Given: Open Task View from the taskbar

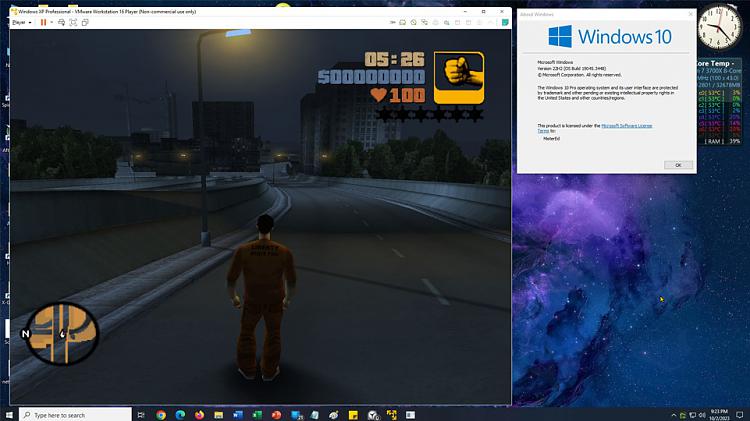Looking at the screenshot, I should 141,415.
